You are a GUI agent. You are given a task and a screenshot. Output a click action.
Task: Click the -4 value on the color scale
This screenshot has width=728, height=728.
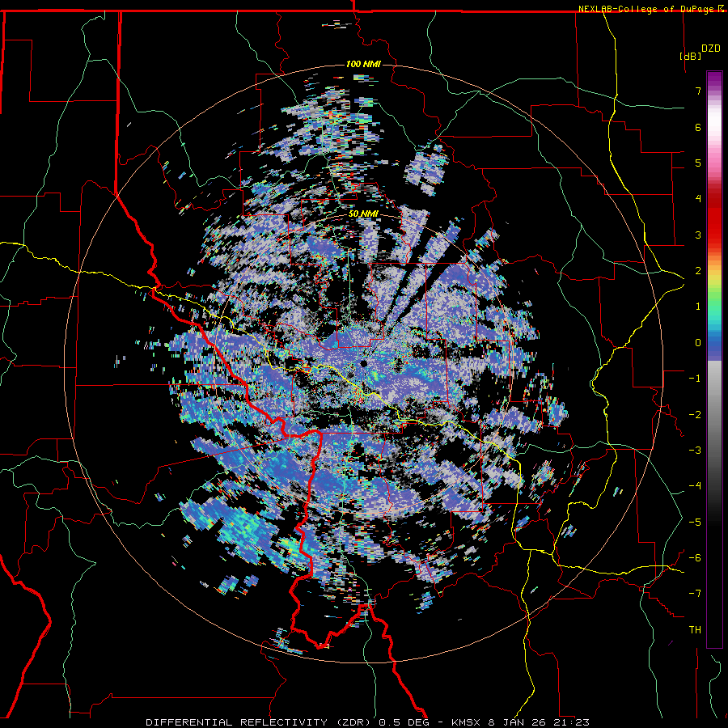pyautogui.click(x=695, y=486)
